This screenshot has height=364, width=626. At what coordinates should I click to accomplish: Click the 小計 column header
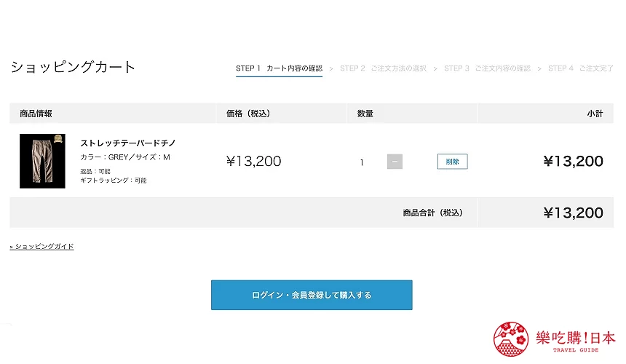[595, 114]
